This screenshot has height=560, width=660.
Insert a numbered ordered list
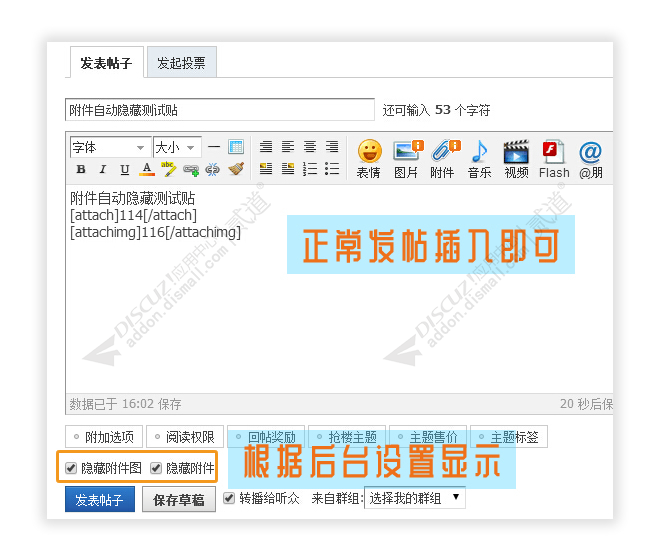click(310, 168)
